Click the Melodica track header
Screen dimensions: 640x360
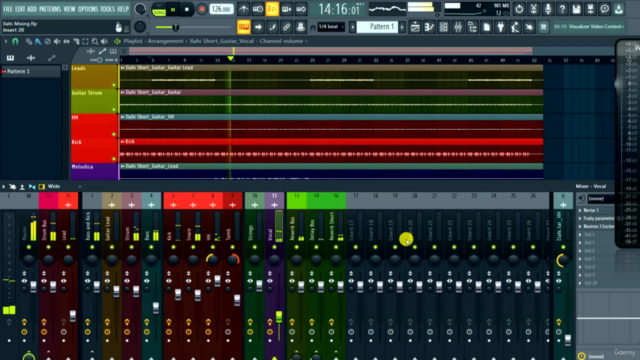click(94, 171)
